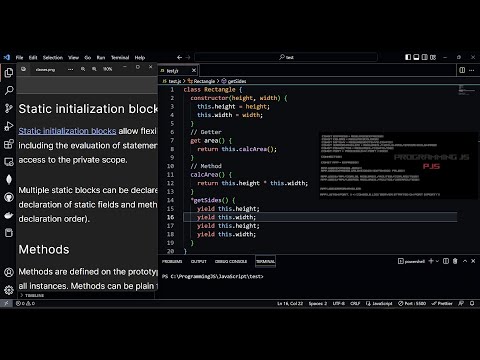Select the powershell terminal label
Viewport: 480px width, 360px height.
click(411, 261)
